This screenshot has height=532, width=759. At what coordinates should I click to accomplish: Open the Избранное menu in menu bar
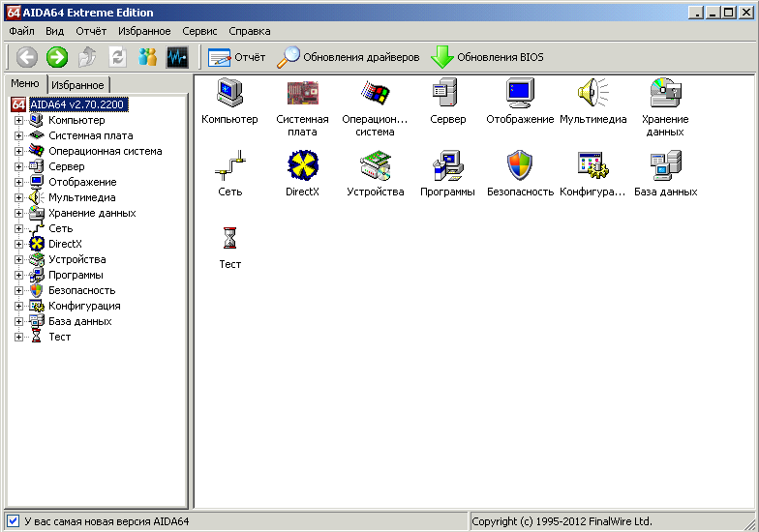coord(144,31)
